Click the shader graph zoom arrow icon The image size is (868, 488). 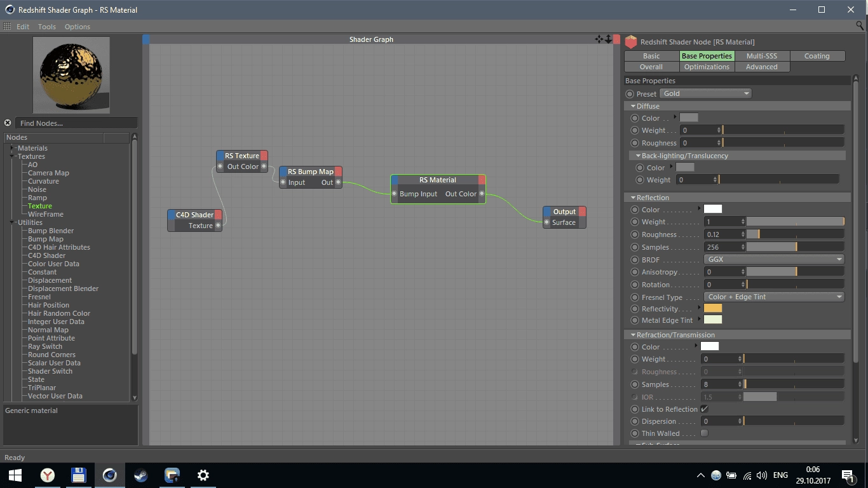point(608,39)
